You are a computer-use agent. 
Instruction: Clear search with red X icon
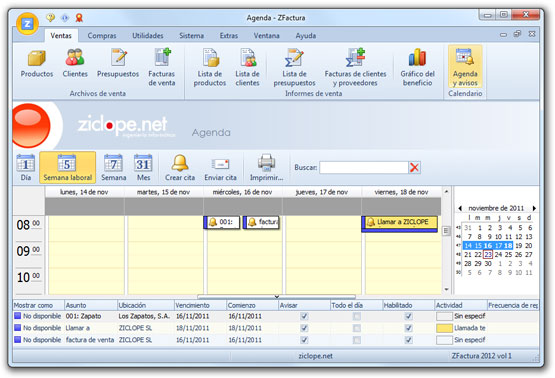(x=414, y=167)
